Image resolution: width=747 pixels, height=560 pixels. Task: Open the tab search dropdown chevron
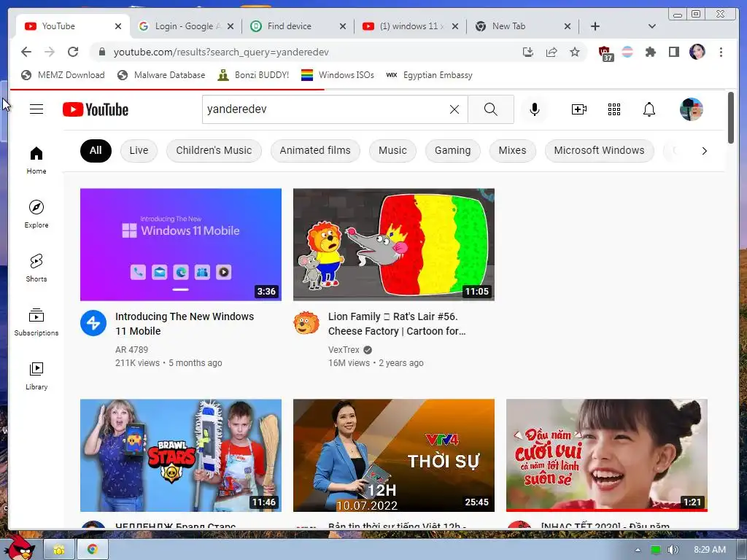(x=651, y=26)
